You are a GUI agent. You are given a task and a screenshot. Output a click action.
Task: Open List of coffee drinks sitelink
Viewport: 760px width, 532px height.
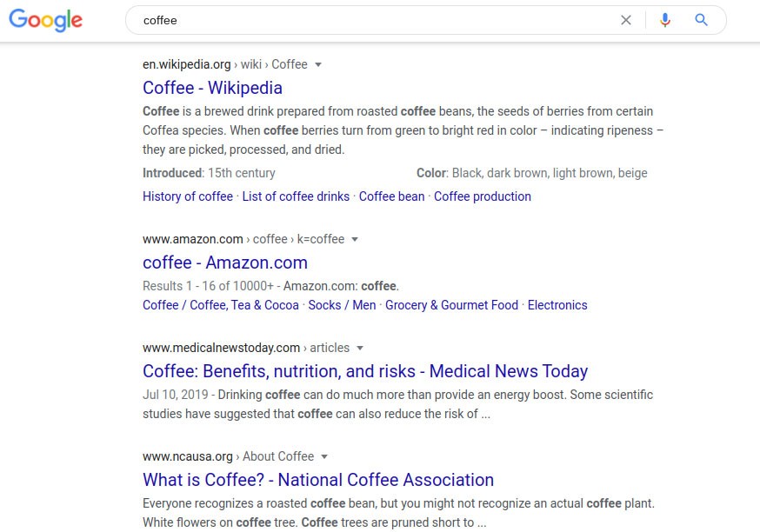point(296,196)
